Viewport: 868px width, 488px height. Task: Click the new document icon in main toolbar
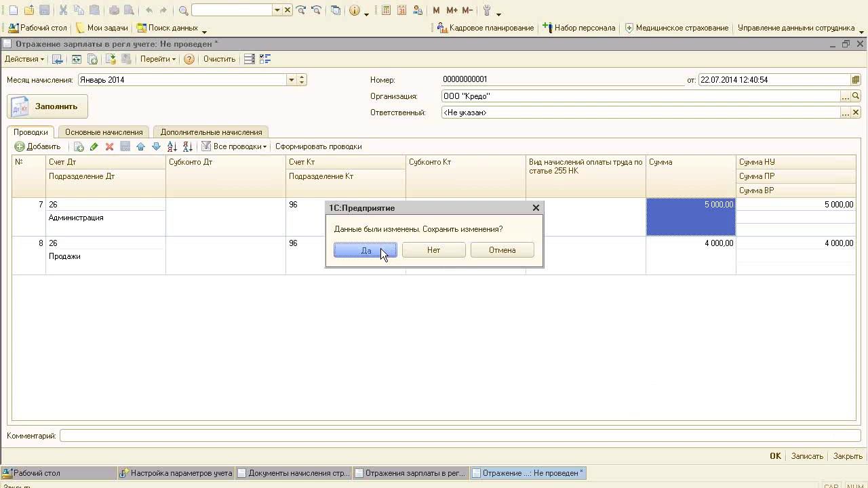point(13,10)
